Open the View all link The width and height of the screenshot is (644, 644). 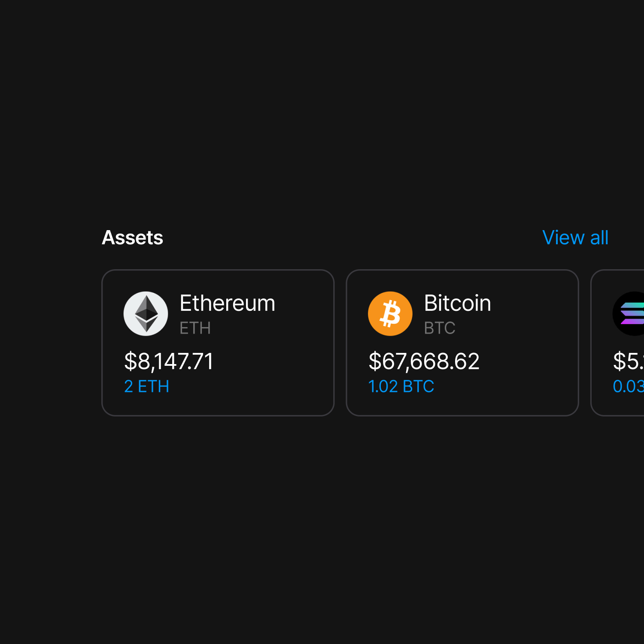click(575, 237)
